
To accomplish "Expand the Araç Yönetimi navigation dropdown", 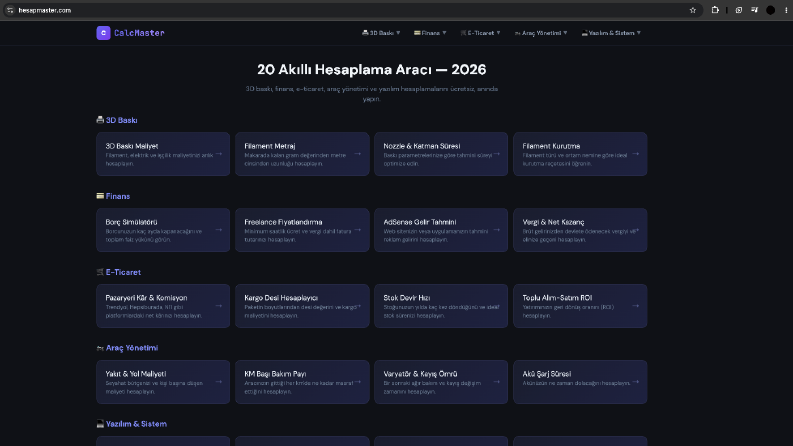I will tap(541, 33).
